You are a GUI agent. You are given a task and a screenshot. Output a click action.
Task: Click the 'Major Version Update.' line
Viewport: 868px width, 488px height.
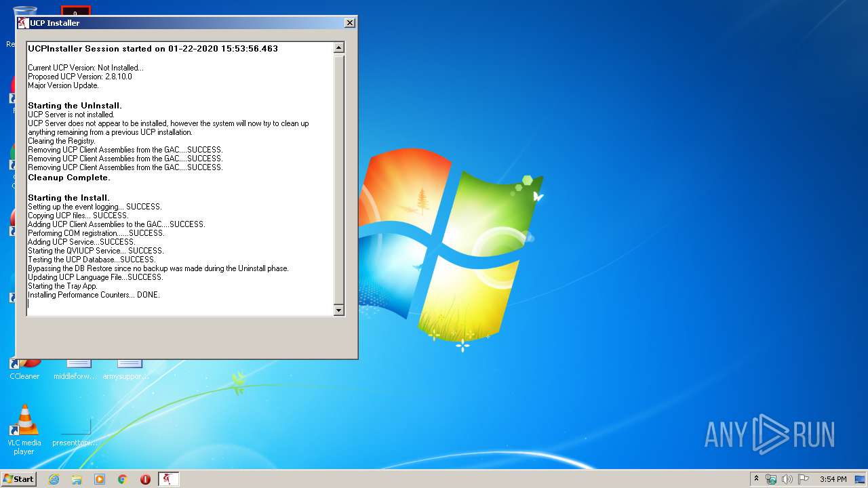(63, 85)
